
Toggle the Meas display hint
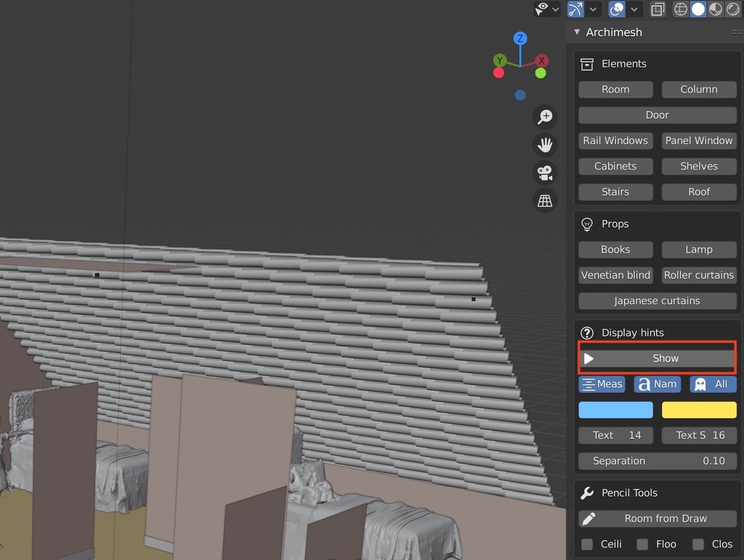pos(601,384)
